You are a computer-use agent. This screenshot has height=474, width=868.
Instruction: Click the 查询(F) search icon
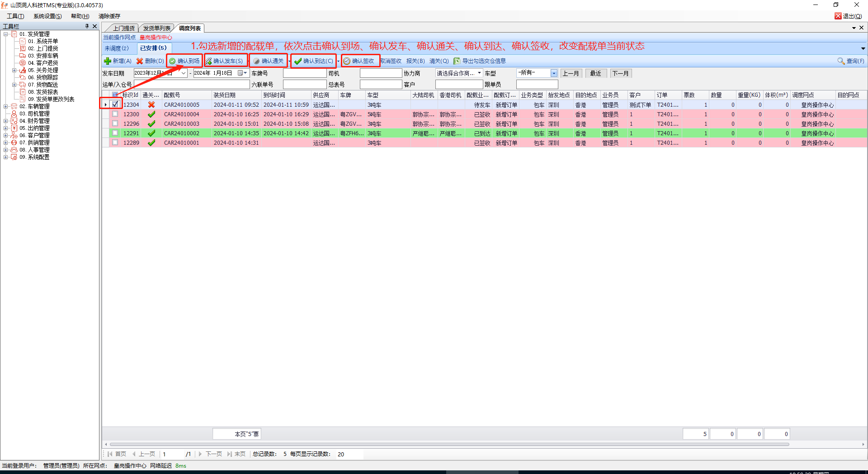pyautogui.click(x=841, y=61)
